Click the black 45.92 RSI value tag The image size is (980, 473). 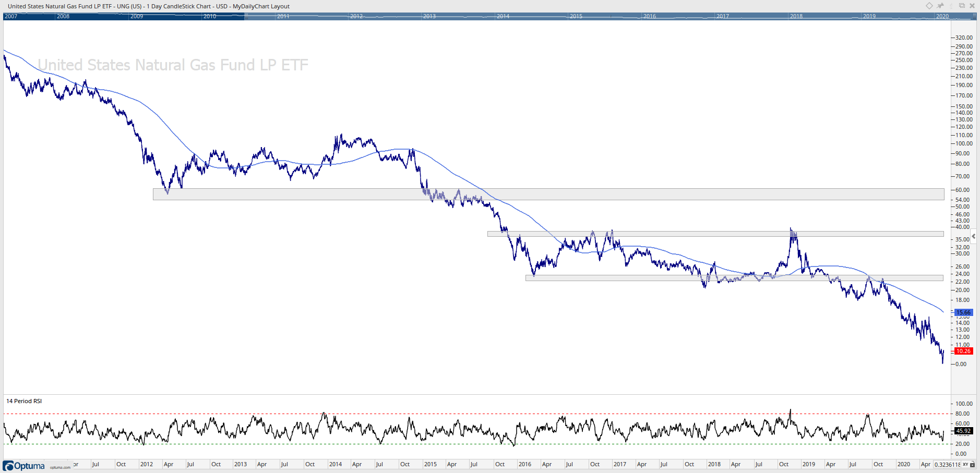click(x=963, y=431)
